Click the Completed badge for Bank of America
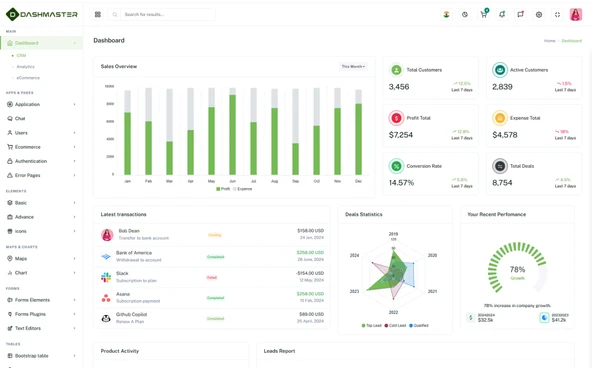592x368 pixels. [216, 257]
